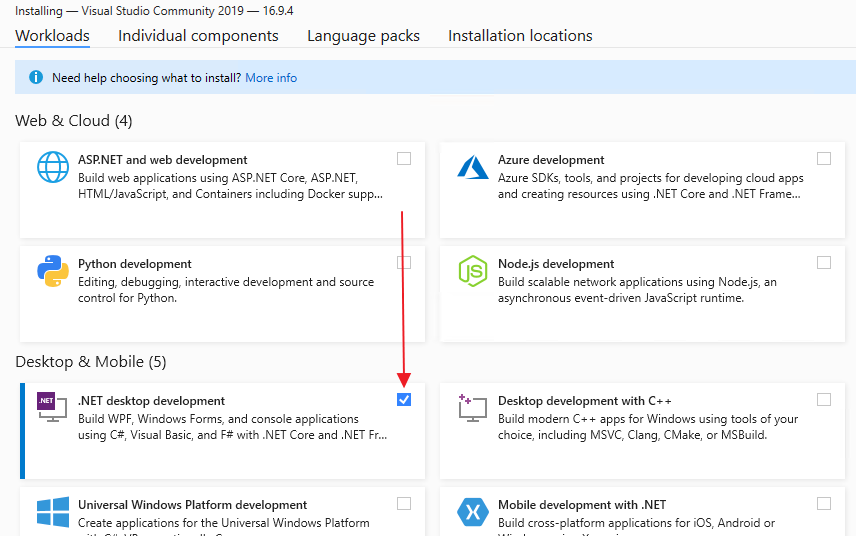Enable Desktop development with C++ checkbox
856x536 pixels.
[824, 400]
